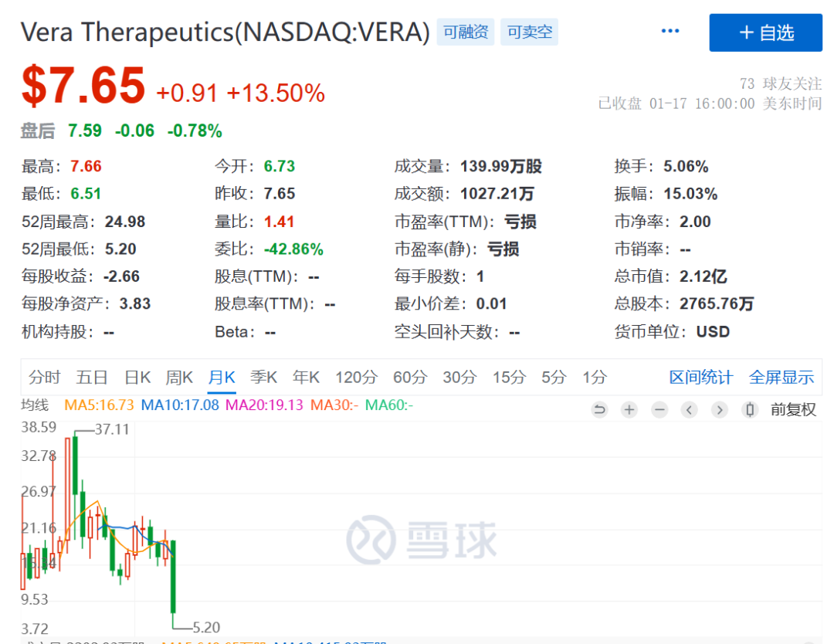
Task: Click the 73 球友关注 followers text
Action: point(780,83)
